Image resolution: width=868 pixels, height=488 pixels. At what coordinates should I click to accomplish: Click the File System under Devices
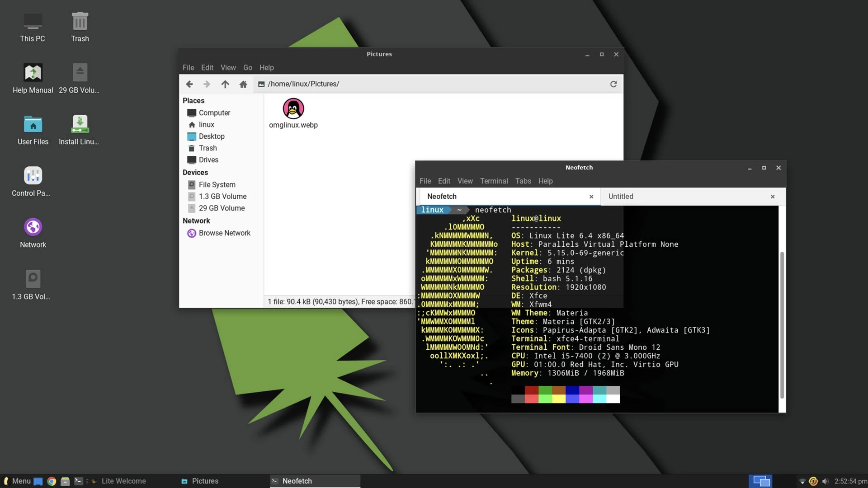pyautogui.click(x=217, y=185)
